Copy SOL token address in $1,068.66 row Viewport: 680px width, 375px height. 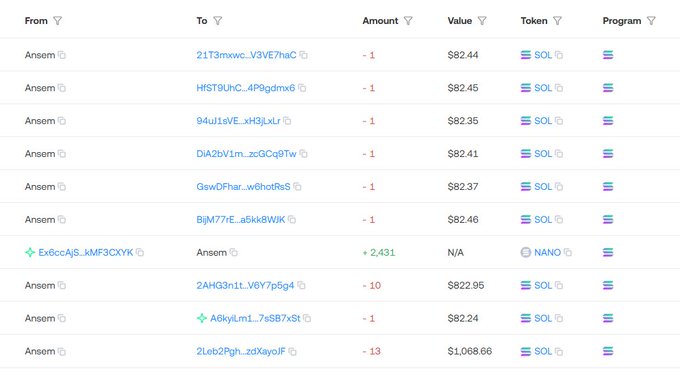[559, 351]
